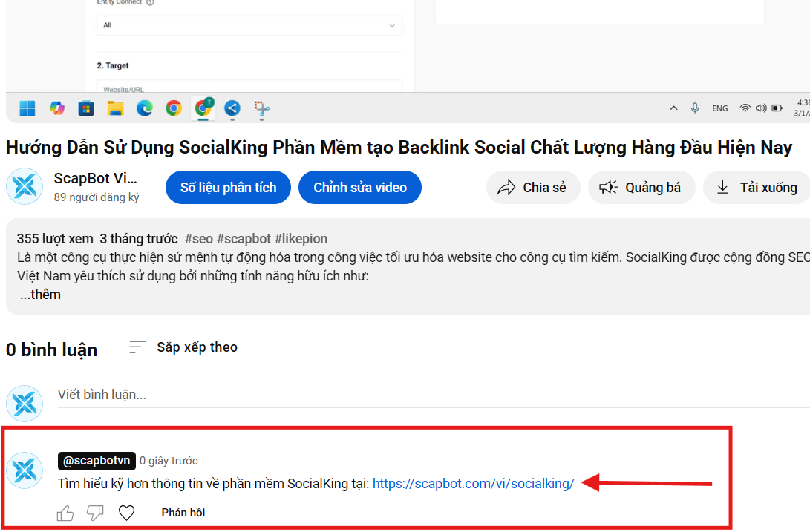The image size is (810, 532).
Task: Dislike the @scapbotvn comment
Action: 95,513
